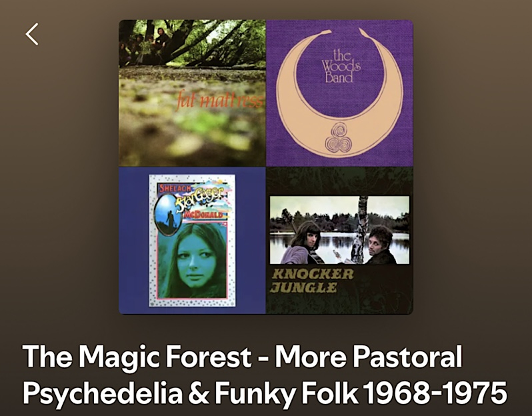Click the red 'fat mattress' script text
Viewport: 532px width, 416px height.
(220, 101)
